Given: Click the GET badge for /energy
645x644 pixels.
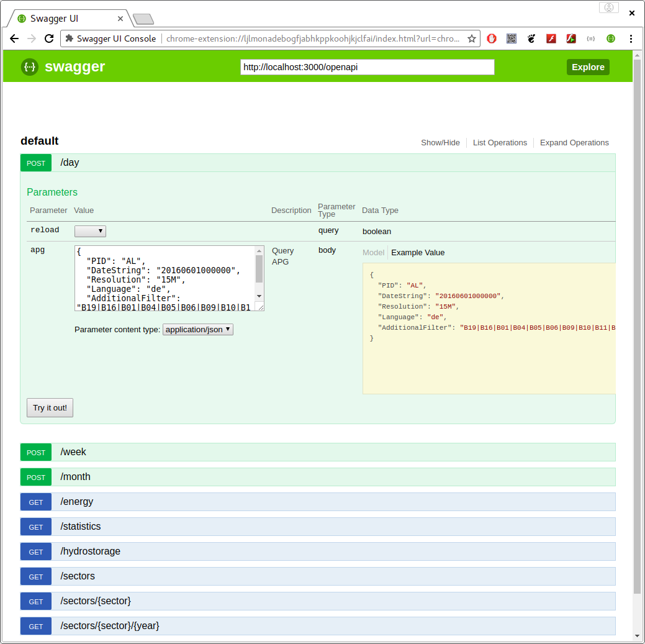Looking at the screenshot, I should 36,502.
